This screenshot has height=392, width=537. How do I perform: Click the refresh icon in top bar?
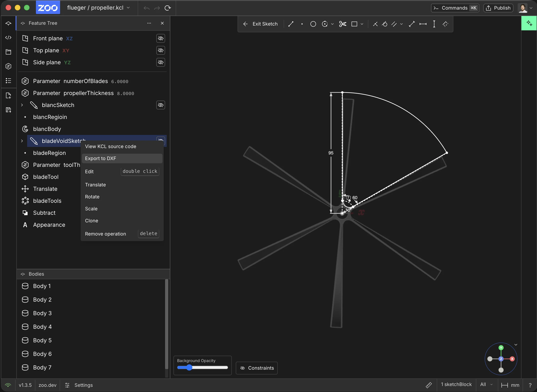(168, 8)
